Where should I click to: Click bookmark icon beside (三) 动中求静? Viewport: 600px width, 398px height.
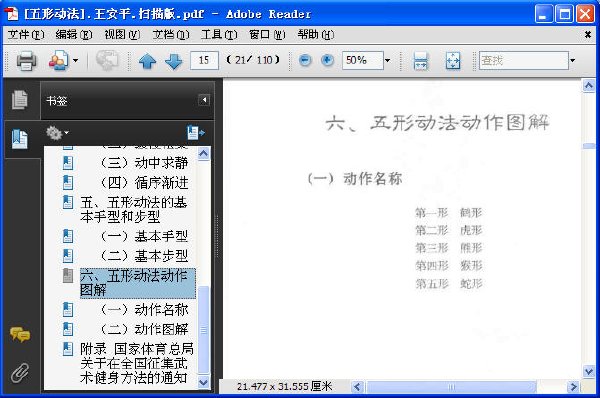(x=68, y=163)
